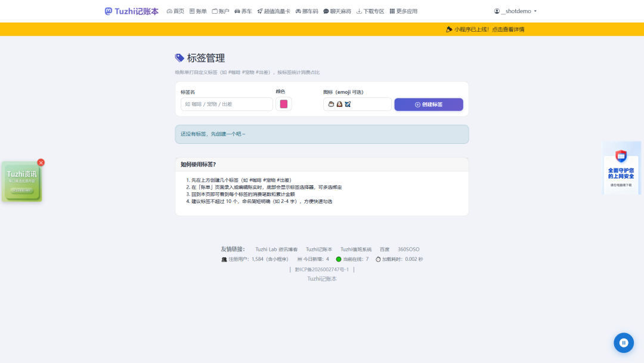The image size is (644, 363).
Task: Click the 友情链接 label in the footer
Action: 233,249
